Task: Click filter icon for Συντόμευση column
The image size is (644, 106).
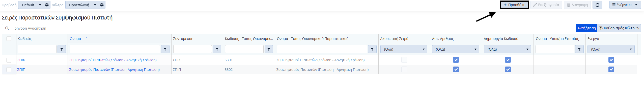Action: [x=217, y=49]
